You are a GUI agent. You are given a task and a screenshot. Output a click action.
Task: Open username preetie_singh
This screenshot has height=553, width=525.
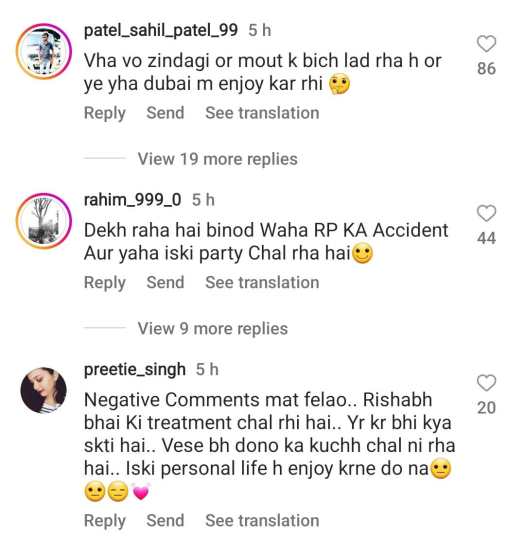point(135,370)
